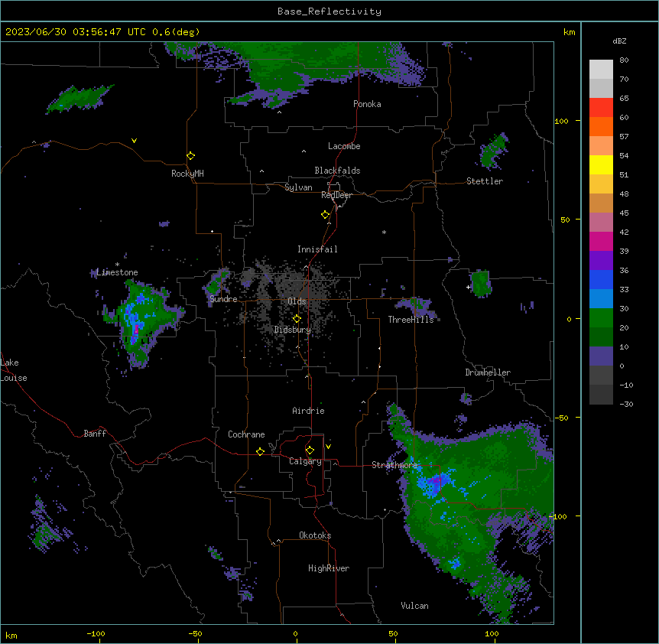Select the light gray 80-70 dBZ legend swatch
The height and width of the screenshot is (644, 659).
(x=601, y=70)
